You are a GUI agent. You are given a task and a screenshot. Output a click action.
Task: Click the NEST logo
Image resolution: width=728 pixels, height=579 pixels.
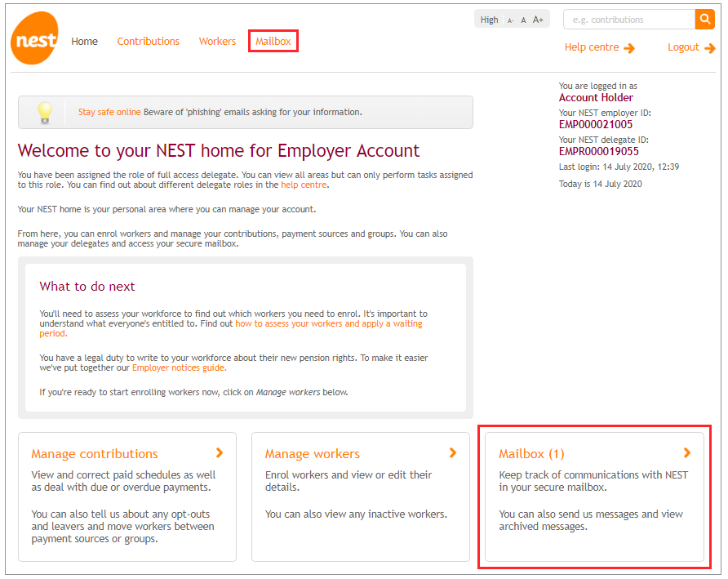(34, 38)
